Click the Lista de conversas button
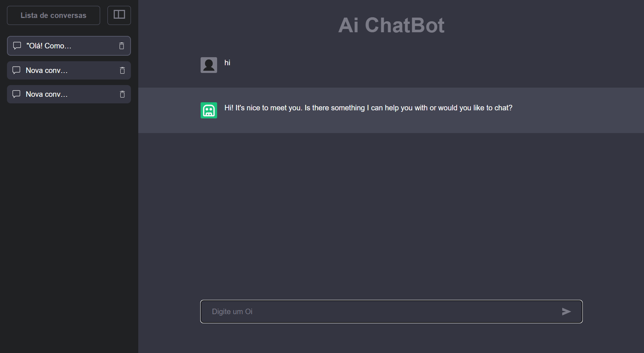This screenshot has width=644, height=353. pyautogui.click(x=54, y=15)
